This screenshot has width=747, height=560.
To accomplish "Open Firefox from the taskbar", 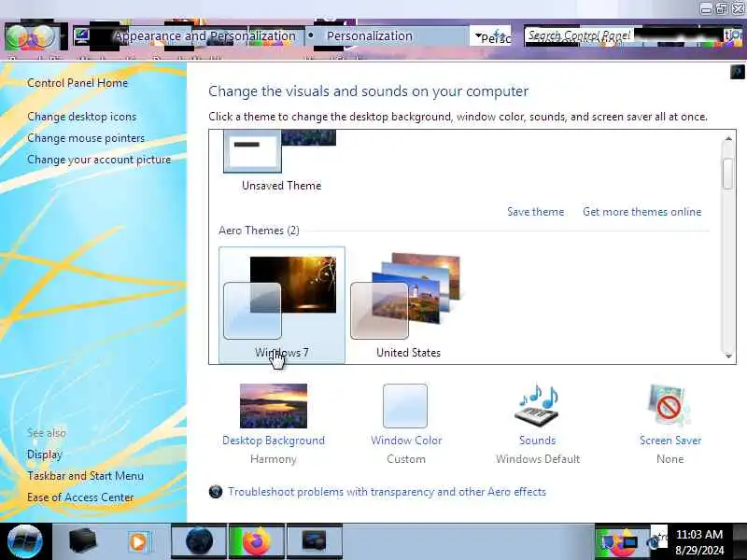I will (x=256, y=541).
